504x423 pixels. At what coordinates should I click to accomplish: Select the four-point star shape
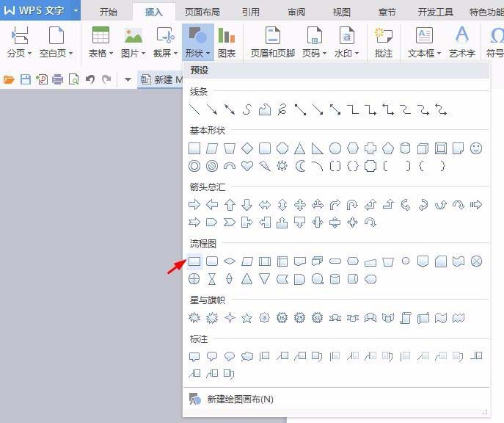click(x=230, y=318)
